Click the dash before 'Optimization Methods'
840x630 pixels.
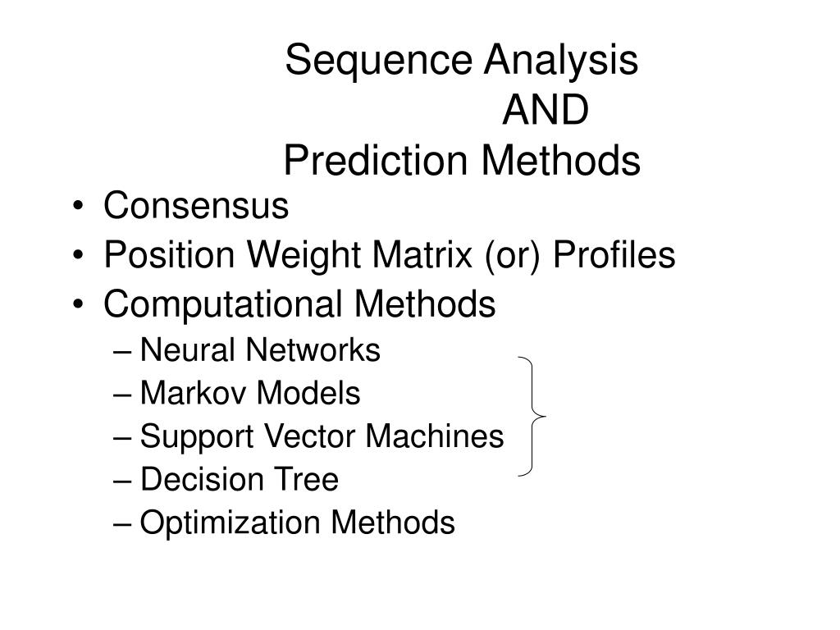(123, 524)
